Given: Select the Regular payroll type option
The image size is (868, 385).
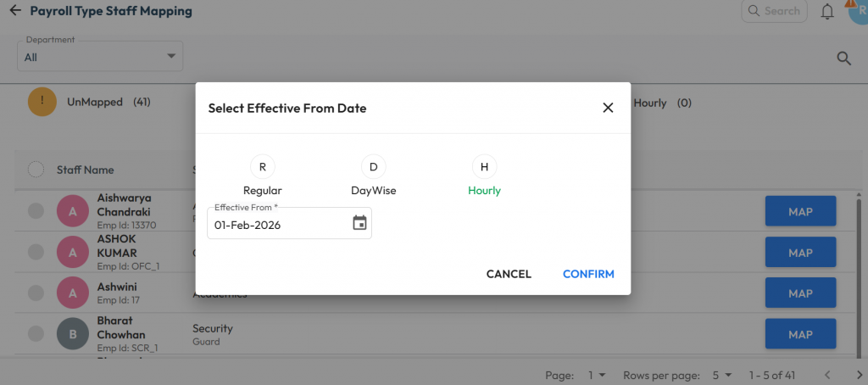Looking at the screenshot, I should click(263, 166).
